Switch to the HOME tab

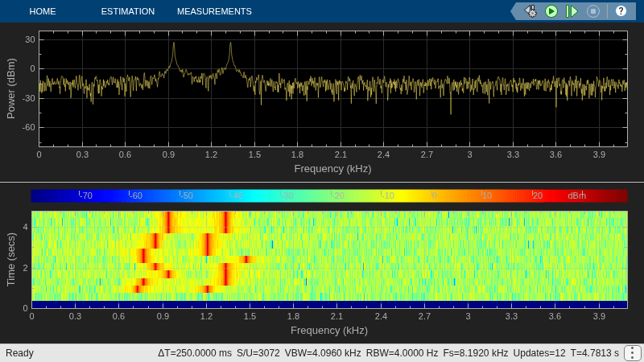43,11
